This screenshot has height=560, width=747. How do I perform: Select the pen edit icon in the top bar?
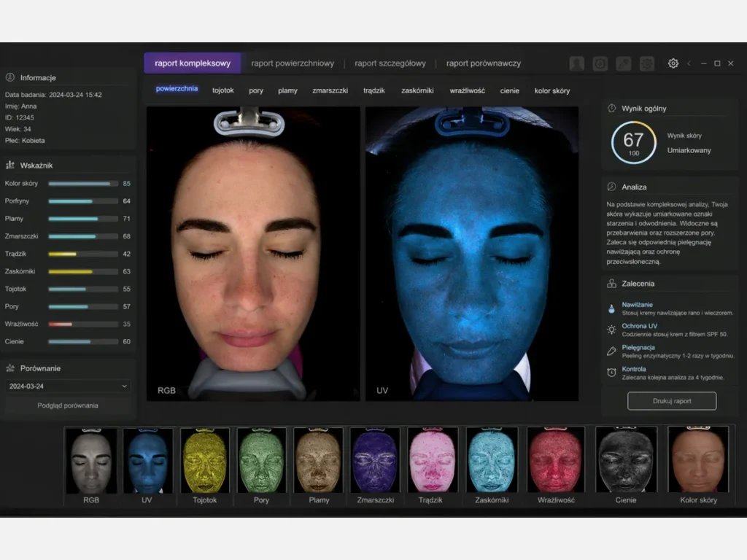point(624,63)
